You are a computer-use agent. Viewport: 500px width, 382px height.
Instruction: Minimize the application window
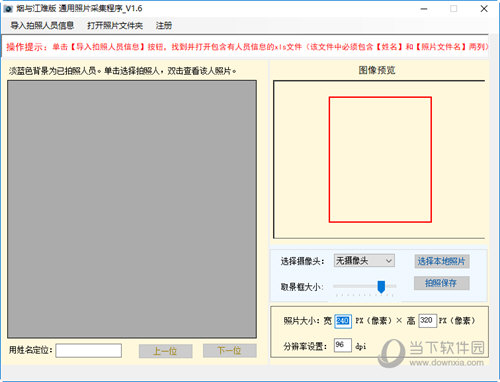(x=424, y=9)
